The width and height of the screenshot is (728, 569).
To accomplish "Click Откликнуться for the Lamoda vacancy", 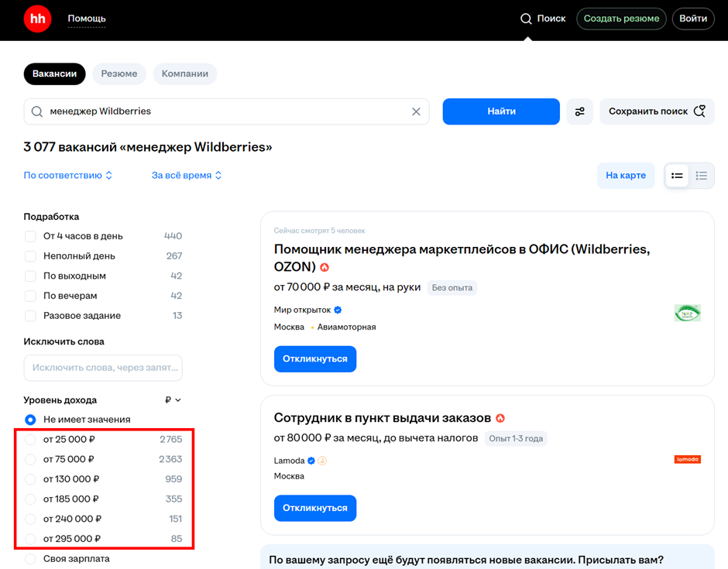I will pos(314,508).
